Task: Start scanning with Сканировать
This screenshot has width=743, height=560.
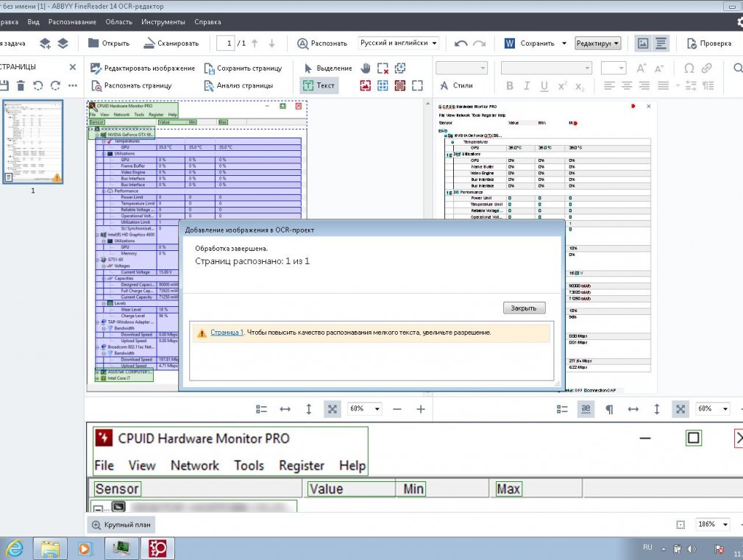Action: tap(171, 43)
